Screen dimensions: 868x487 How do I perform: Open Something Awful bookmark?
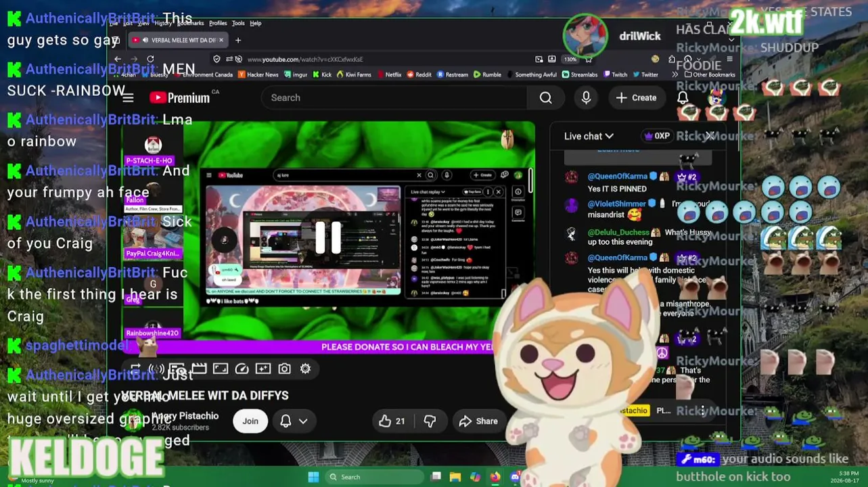532,74
